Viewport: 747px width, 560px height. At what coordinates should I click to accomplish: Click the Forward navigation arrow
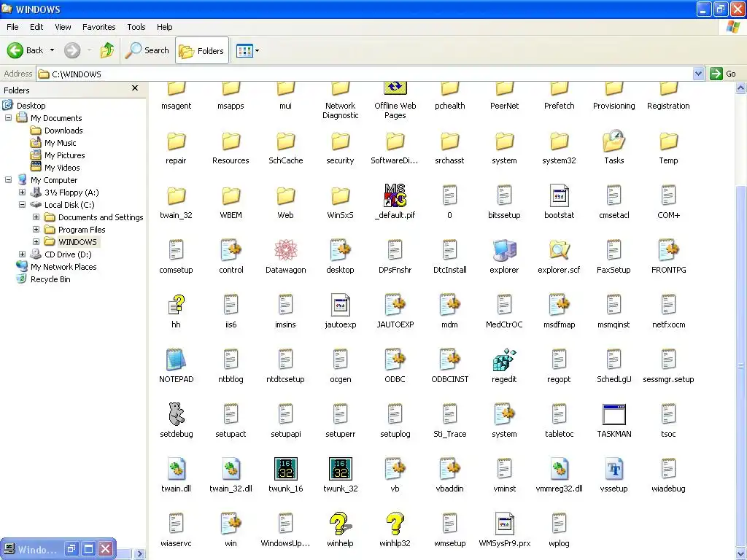(x=72, y=50)
